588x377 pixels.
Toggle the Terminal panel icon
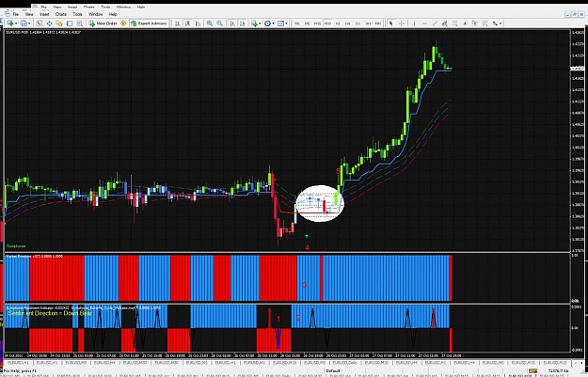pos(70,24)
